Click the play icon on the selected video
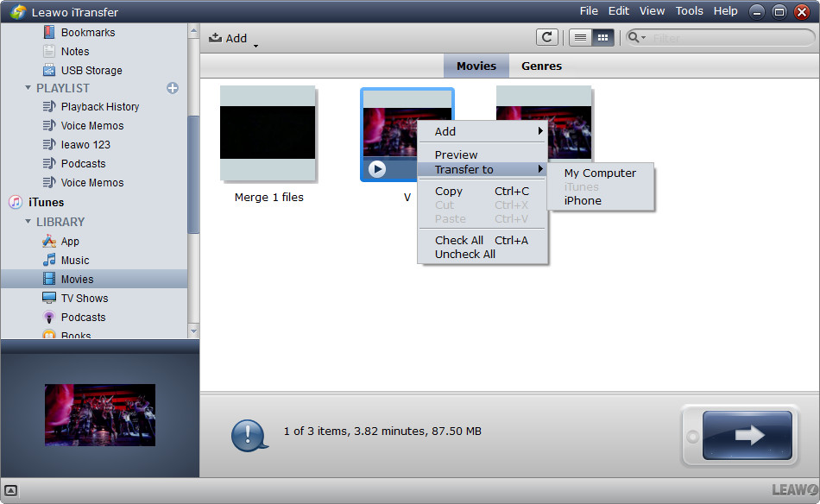 pos(377,169)
